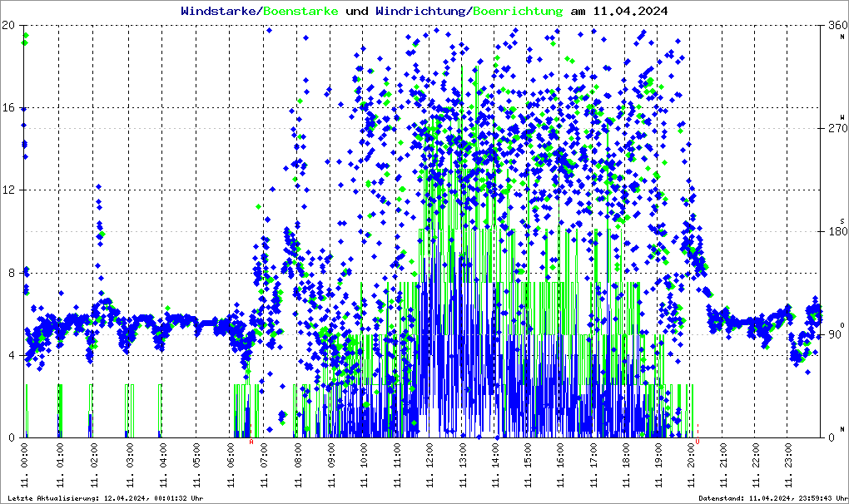Click the '11. 20:00' time axis label

pos(691,466)
